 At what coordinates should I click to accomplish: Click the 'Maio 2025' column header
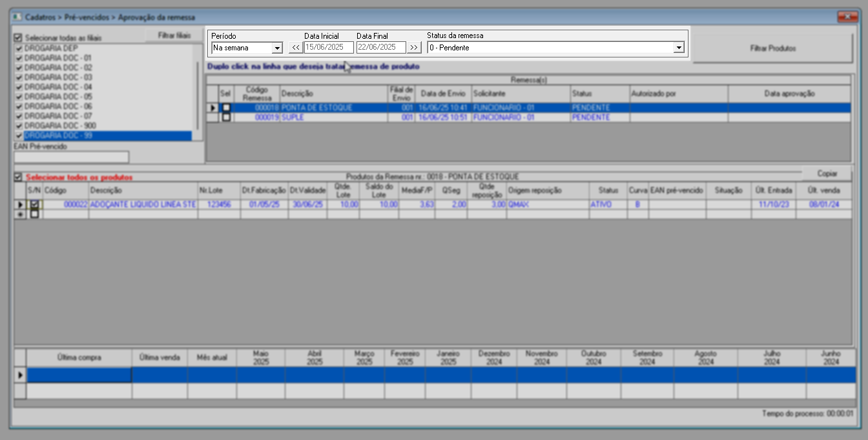point(261,358)
